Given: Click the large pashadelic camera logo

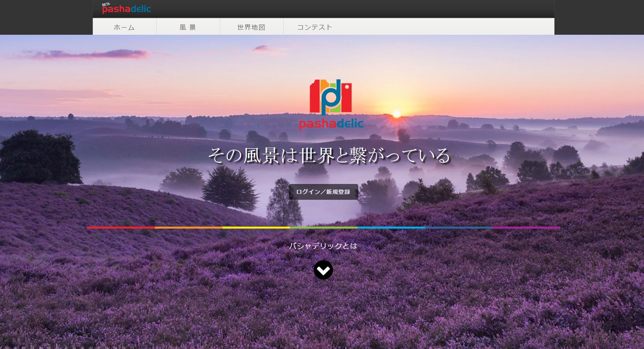Looking at the screenshot, I should coord(331,104).
